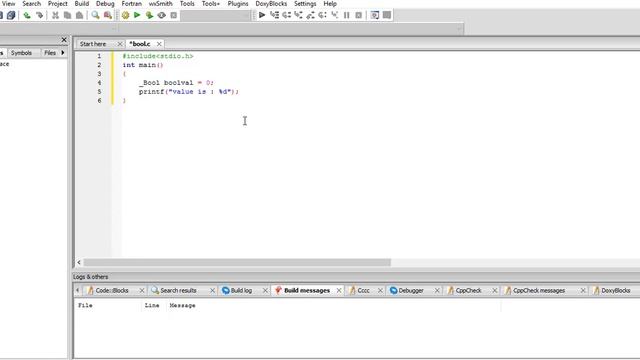
Task: Open Find with the magnifier icon
Action: tap(96, 15)
